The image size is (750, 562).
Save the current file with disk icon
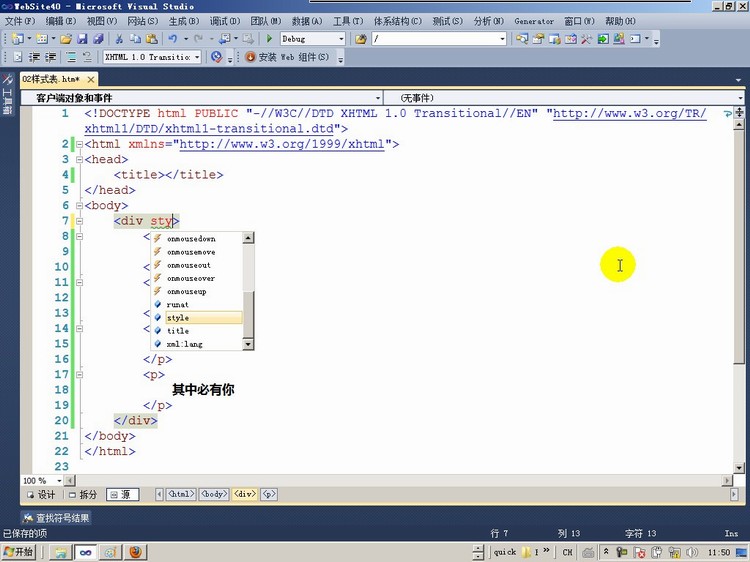82,39
